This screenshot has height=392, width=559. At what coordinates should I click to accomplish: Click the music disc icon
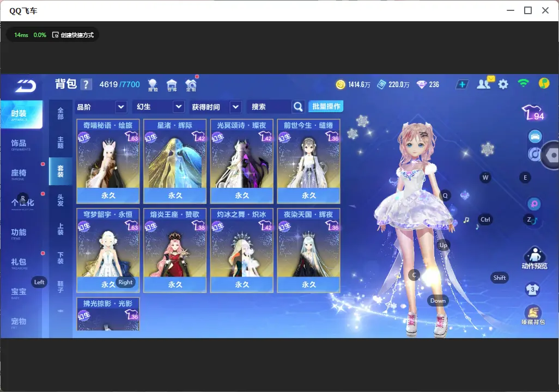(x=533, y=154)
